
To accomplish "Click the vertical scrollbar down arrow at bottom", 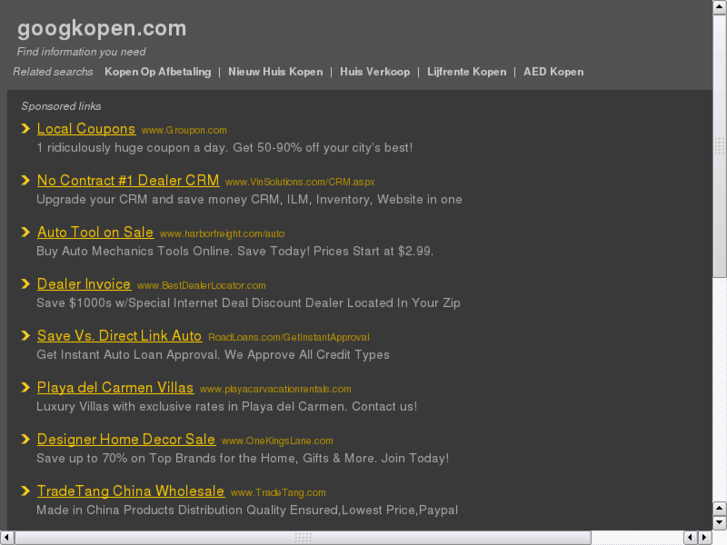I will 720,523.
